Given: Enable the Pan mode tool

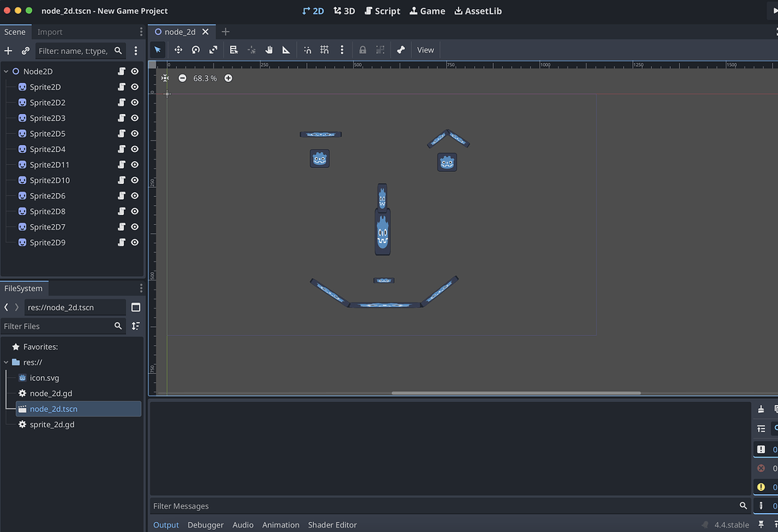Looking at the screenshot, I should pos(269,49).
